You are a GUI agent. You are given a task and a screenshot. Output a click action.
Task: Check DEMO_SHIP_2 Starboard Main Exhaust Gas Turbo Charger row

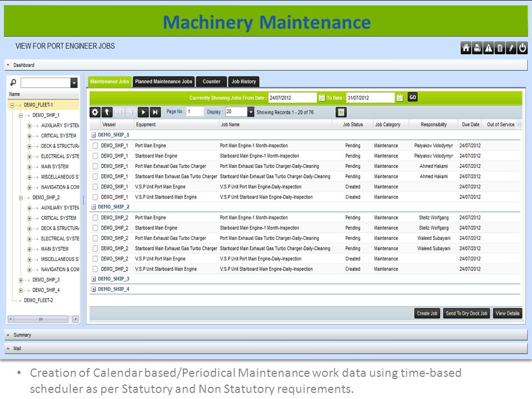[x=95, y=248]
